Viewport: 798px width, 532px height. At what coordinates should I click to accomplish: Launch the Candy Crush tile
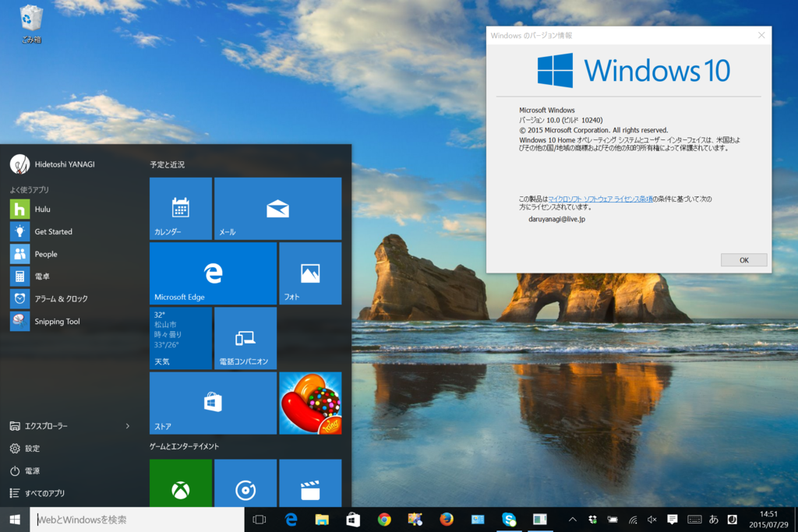coord(310,403)
